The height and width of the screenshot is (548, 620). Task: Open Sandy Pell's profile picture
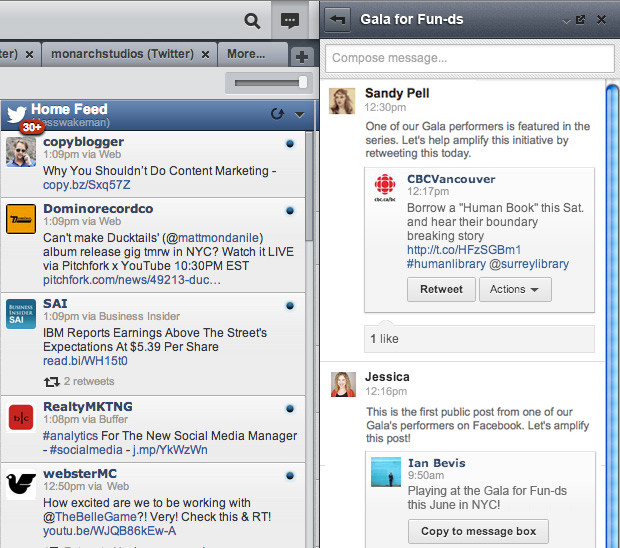(342, 101)
